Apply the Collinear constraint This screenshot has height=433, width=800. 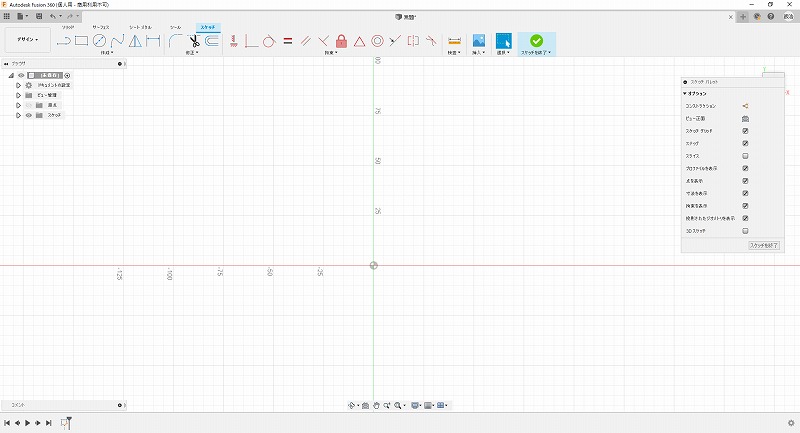pos(395,41)
